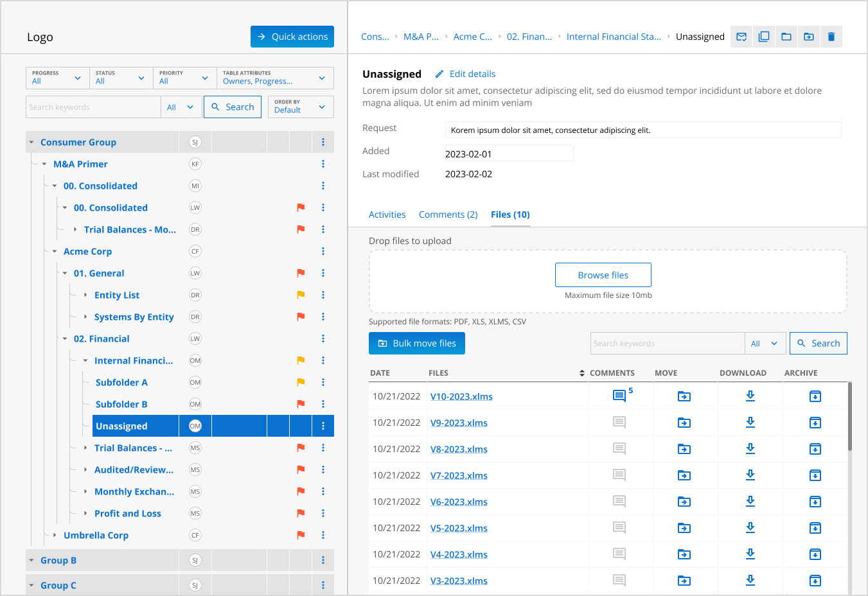Click yellow flag on Subfolder A row
This screenshot has width=868, height=596.
[x=301, y=382]
